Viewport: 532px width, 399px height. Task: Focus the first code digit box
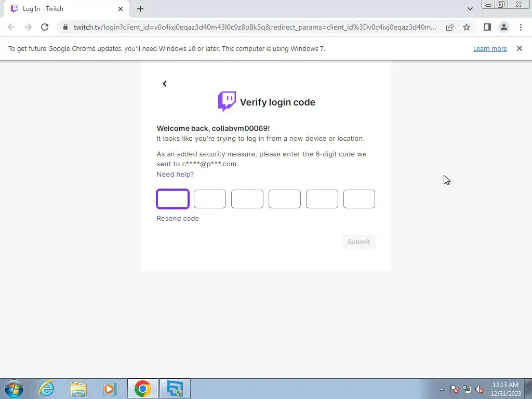point(172,199)
